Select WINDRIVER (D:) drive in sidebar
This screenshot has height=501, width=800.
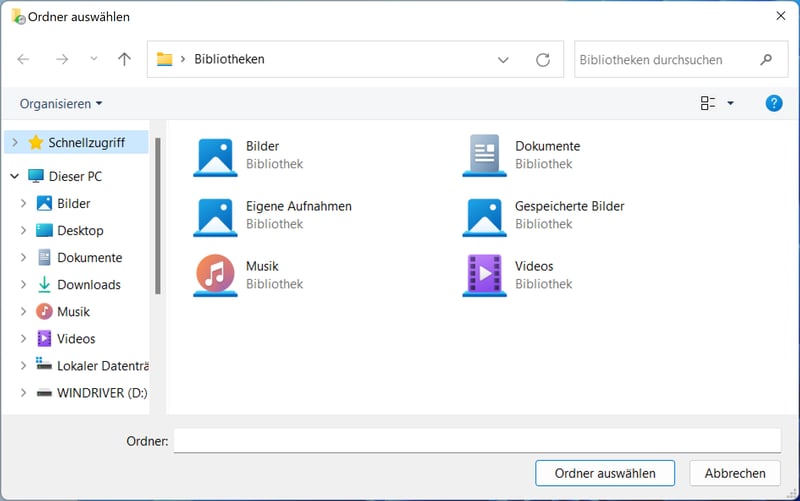[102, 393]
